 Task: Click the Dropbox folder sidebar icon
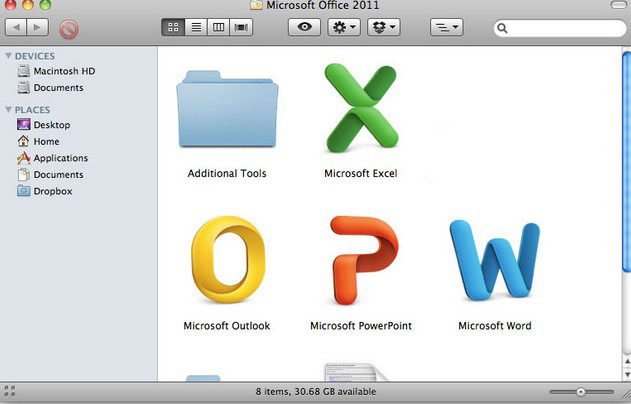click(x=23, y=191)
